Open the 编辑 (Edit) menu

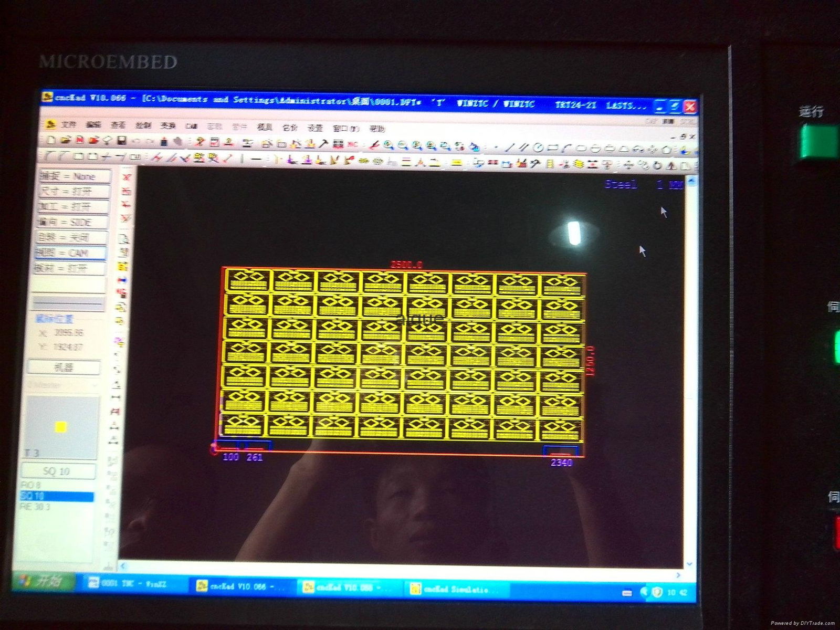tap(93, 125)
